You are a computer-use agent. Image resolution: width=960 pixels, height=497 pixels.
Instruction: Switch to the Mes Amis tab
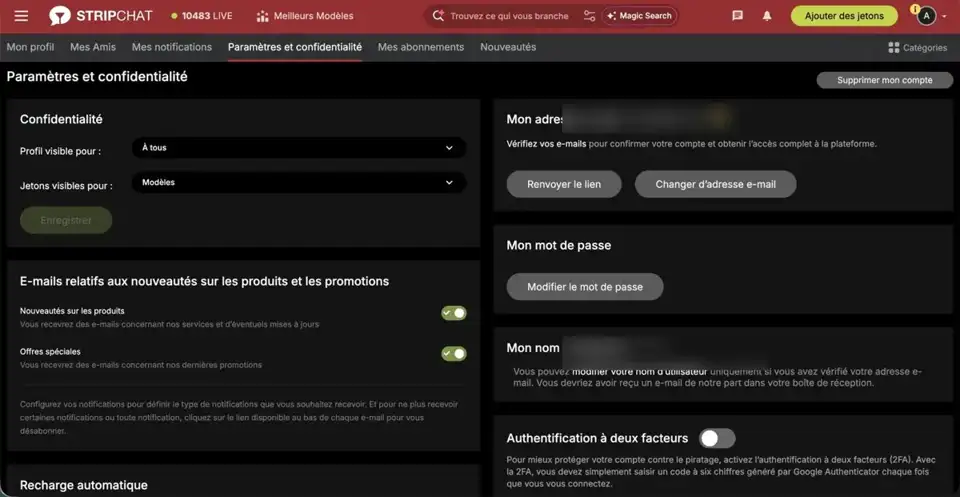click(93, 47)
